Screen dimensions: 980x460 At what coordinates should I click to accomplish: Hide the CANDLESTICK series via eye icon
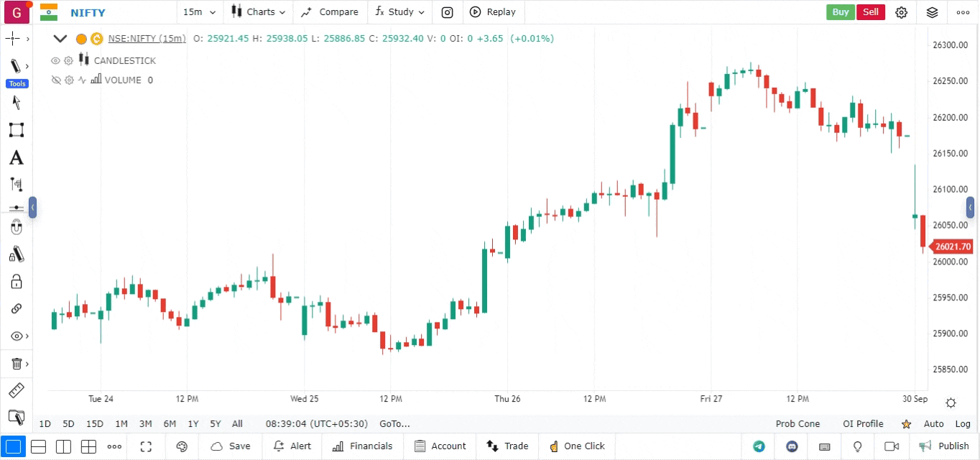pyautogui.click(x=55, y=61)
